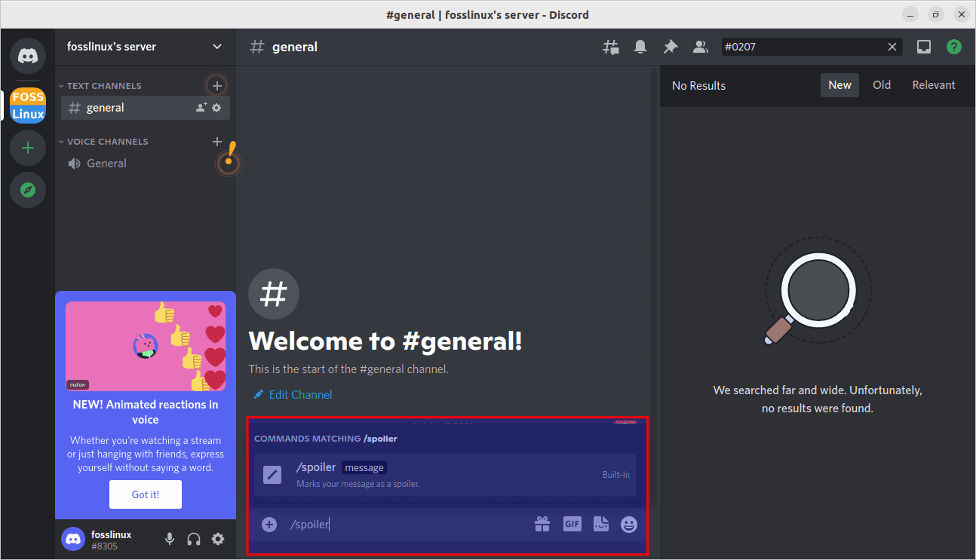Restore the Discord window size
The image size is (976, 560).
click(935, 14)
